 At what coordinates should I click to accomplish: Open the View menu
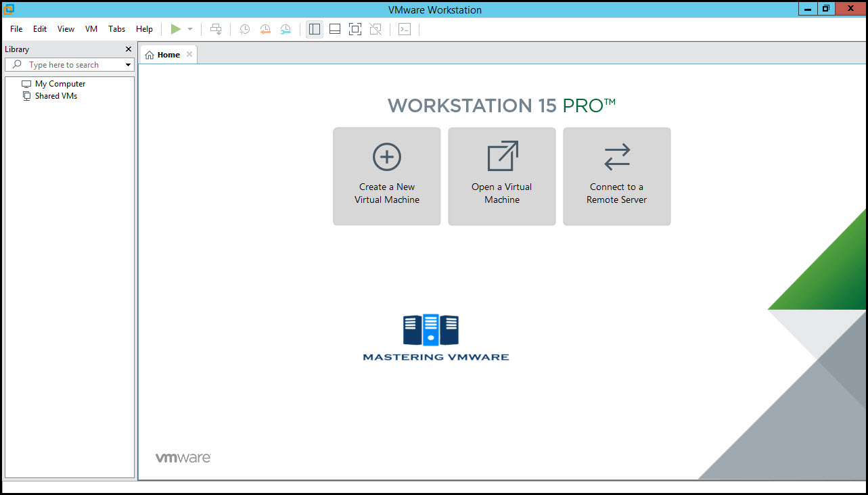click(66, 29)
